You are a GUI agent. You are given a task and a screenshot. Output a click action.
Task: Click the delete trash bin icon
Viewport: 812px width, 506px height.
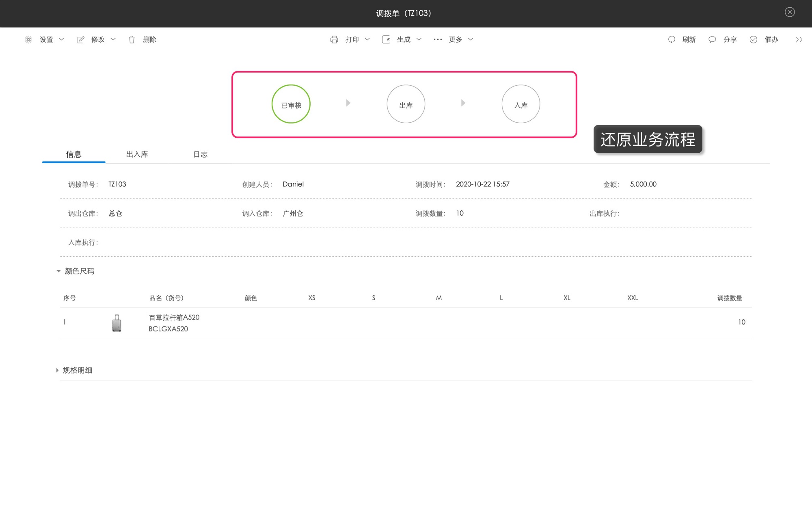tap(132, 39)
